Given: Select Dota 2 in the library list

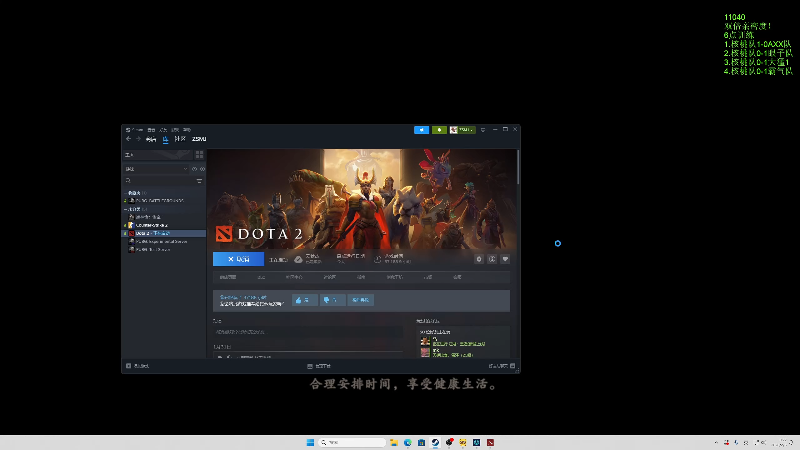Looking at the screenshot, I should 164,233.
